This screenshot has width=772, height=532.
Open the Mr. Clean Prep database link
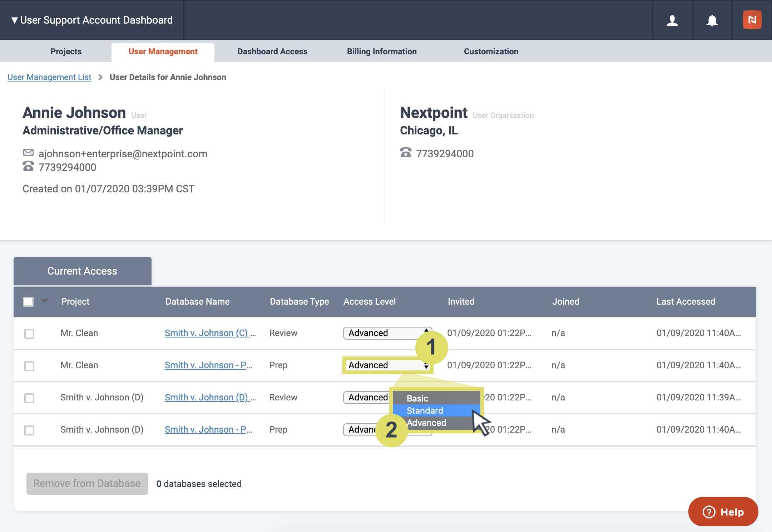[208, 365]
